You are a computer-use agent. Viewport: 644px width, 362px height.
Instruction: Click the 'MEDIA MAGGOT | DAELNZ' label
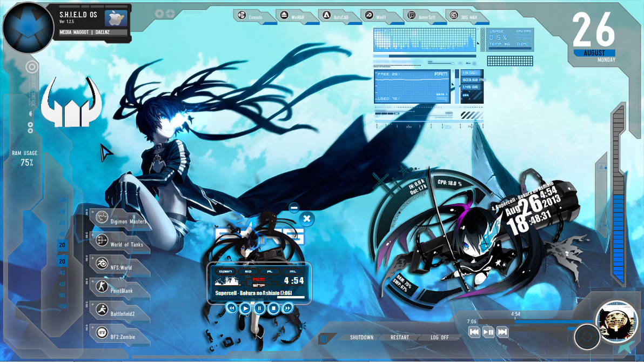(85, 32)
